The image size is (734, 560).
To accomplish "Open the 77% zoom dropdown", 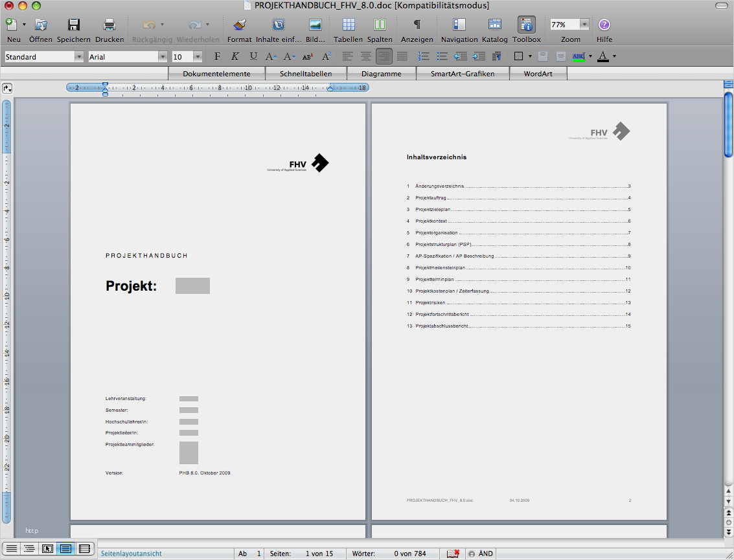I will click(x=584, y=25).
